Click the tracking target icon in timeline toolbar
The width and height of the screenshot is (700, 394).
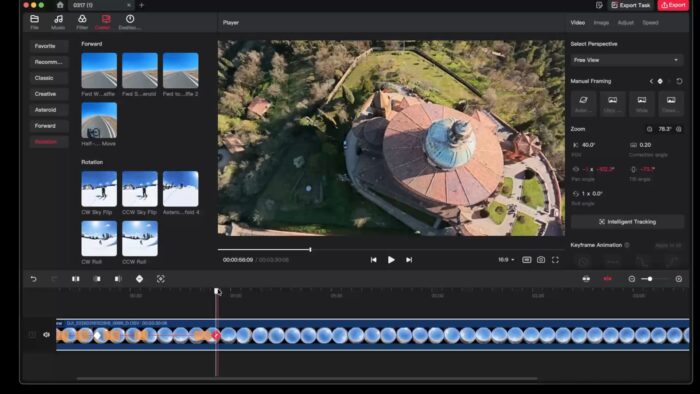(161, 279)
